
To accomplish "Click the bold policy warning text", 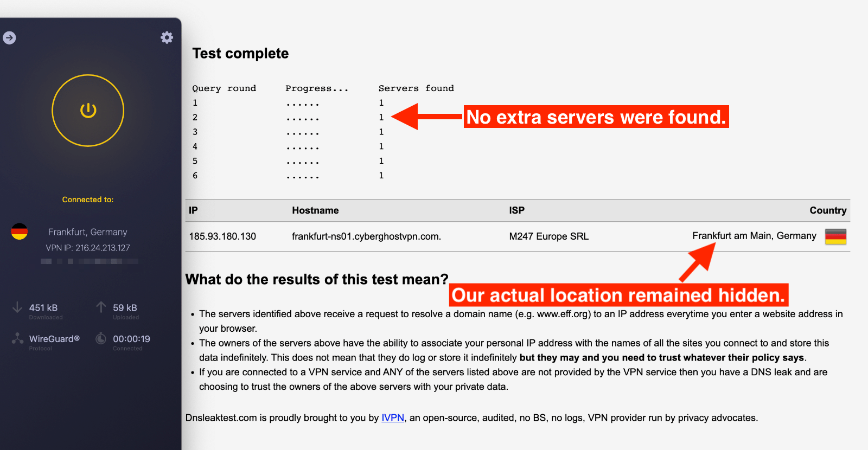I will click(662, 358).
